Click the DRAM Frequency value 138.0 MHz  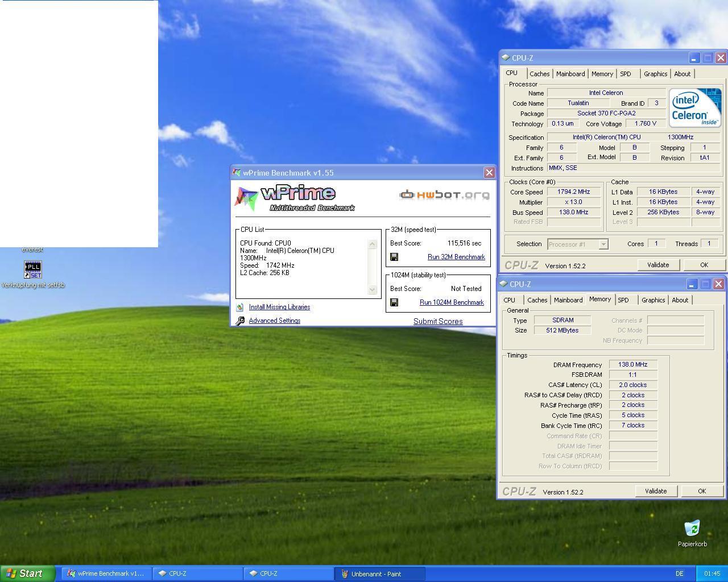coord(633,365)
